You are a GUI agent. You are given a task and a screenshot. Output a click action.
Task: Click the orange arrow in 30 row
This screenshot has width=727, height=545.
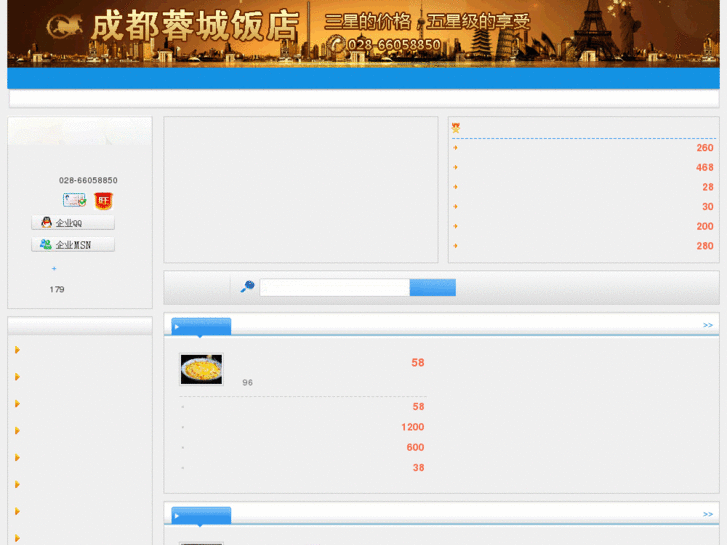coord(455,206)
